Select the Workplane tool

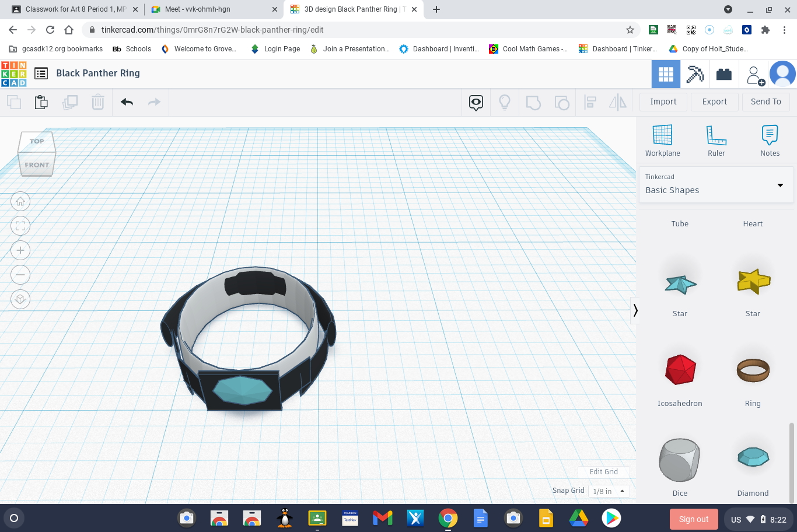click(662, 141)
